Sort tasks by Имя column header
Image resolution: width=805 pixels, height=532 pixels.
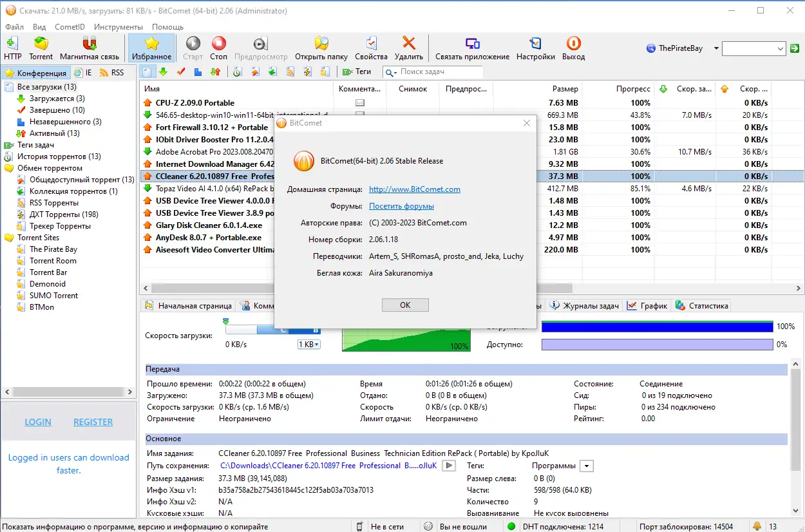pos(236,89)
